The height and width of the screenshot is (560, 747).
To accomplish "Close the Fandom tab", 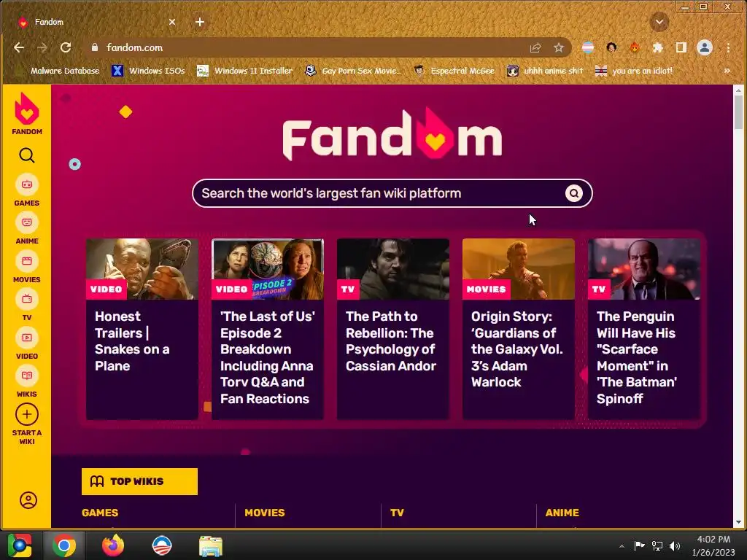I will 172,22.
